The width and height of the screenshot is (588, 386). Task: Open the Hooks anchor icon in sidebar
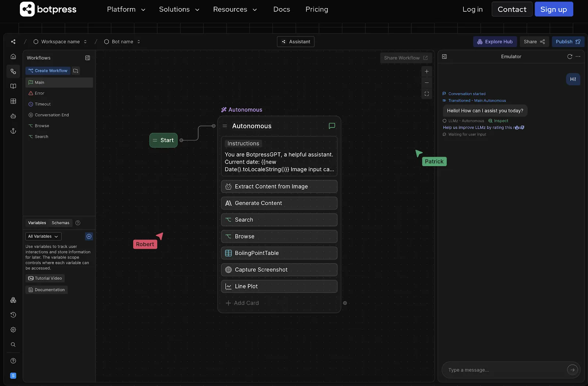tap(13, 131)
